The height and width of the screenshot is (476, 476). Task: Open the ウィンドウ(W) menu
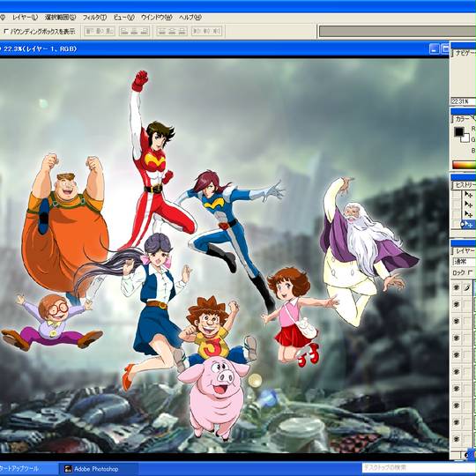tap(156, 18)
